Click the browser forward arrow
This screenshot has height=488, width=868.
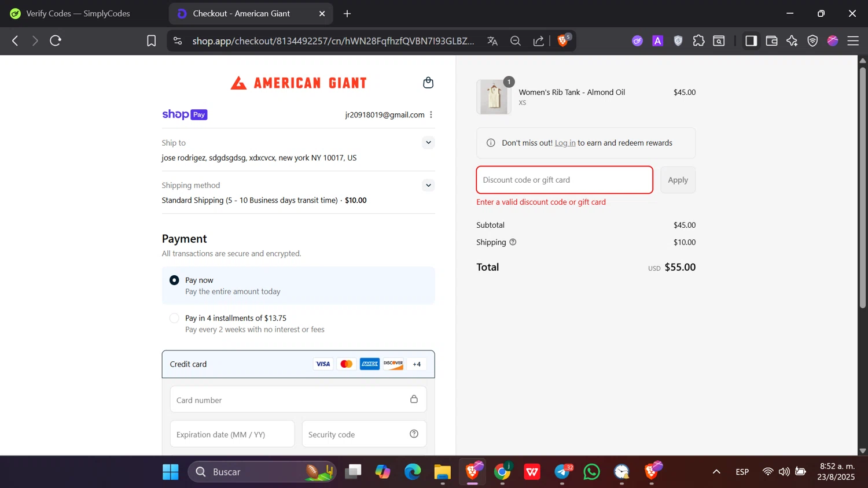click(x=35, y=40)
